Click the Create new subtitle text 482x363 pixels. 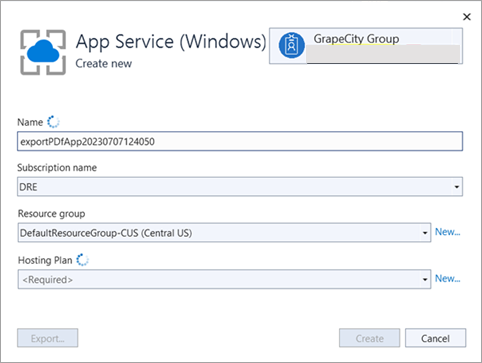104,63
